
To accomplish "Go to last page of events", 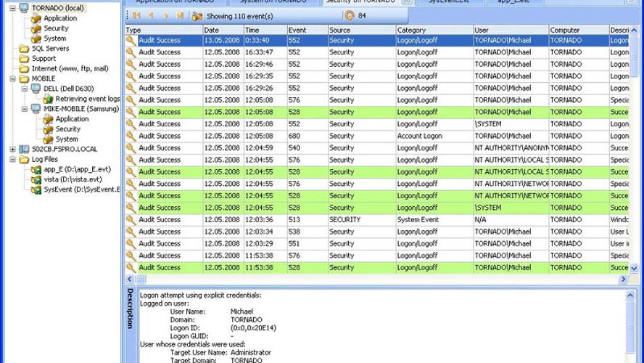I will click(180, 16).
